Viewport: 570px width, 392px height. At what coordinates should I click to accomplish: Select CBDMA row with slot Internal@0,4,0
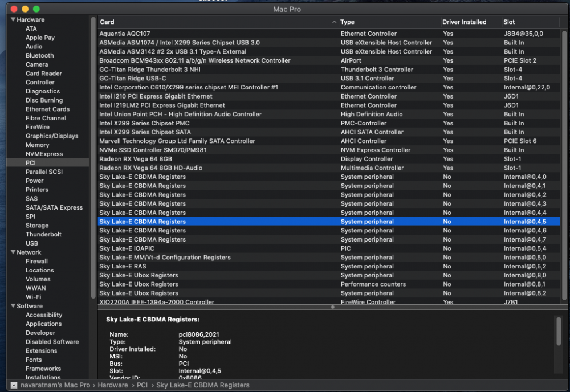pos(329,177)
